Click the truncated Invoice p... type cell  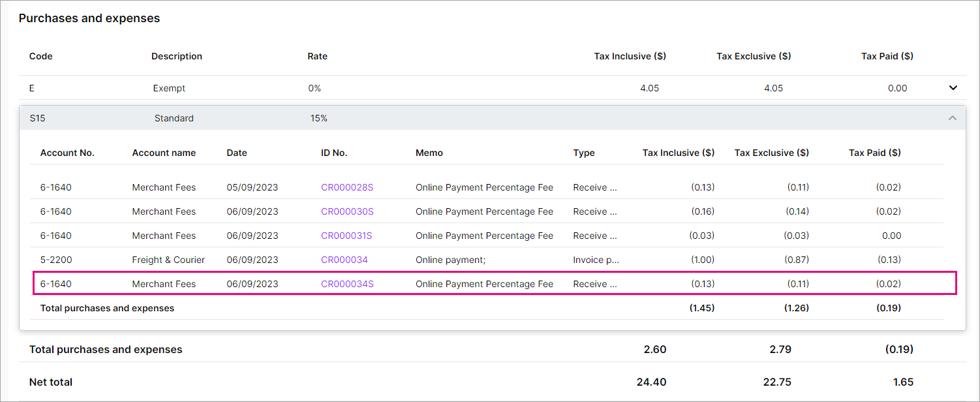pos(596,260)
